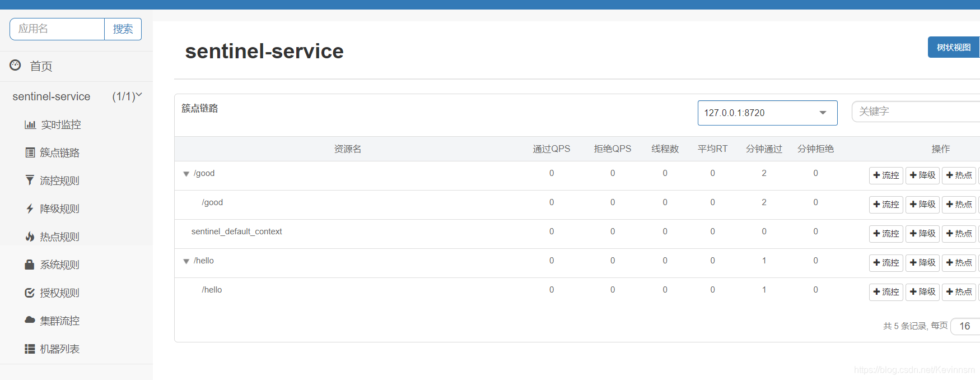Click the check-square icon for 授权规则
Viewport: 980px width, 380px height.
30,293
